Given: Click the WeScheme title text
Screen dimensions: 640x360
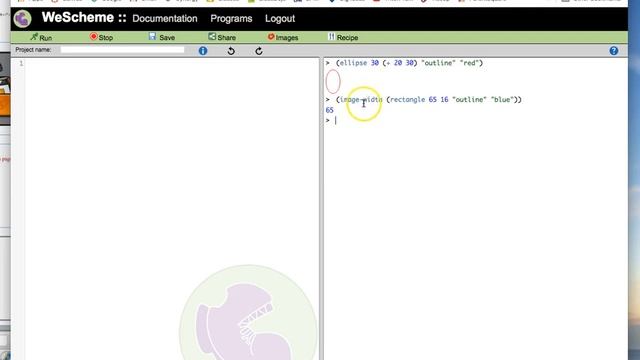Looking at the screenshot, I should pyautogui.click(x=78, y=18).
